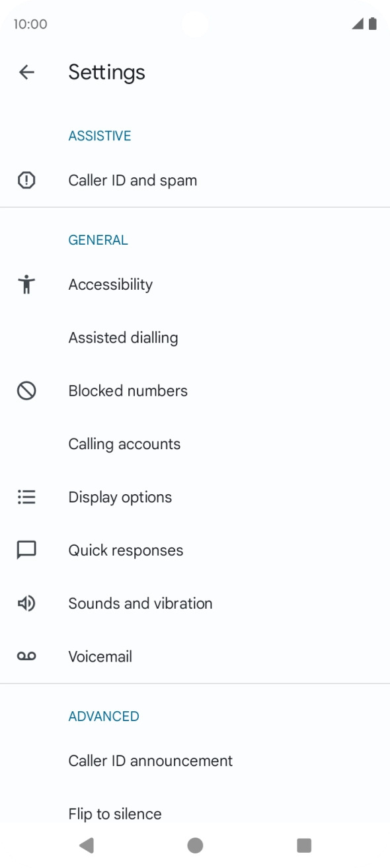
Task: Select the Sounds and vibration speaker icon
Action: point(26,603)
